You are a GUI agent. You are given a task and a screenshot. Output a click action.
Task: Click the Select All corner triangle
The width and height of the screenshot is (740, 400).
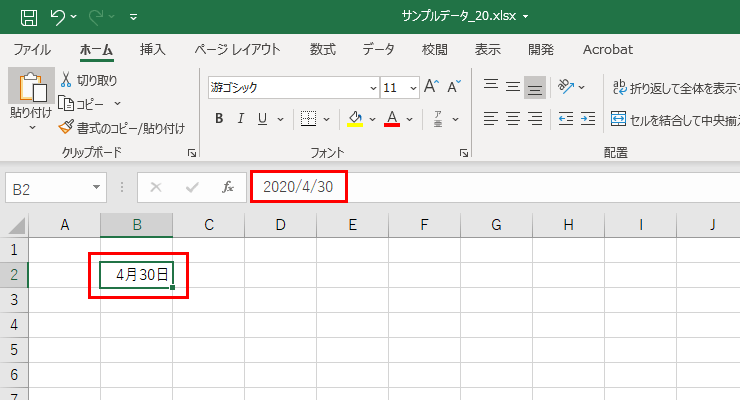pos(17,225)
